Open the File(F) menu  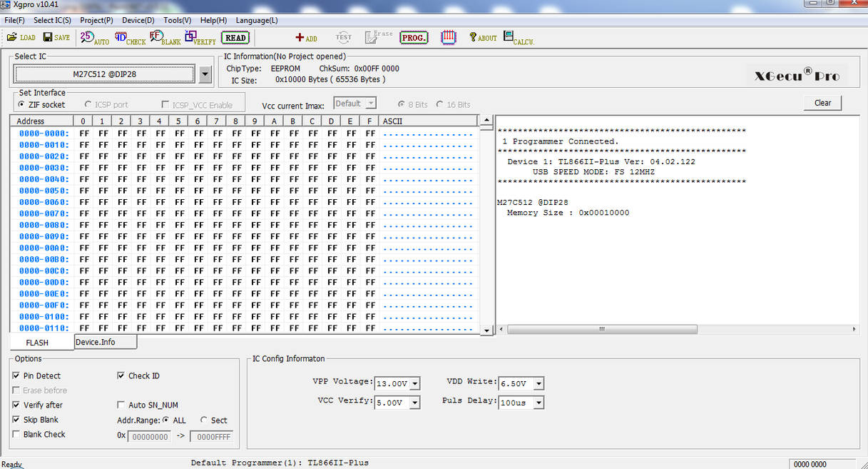coord(14,20)
